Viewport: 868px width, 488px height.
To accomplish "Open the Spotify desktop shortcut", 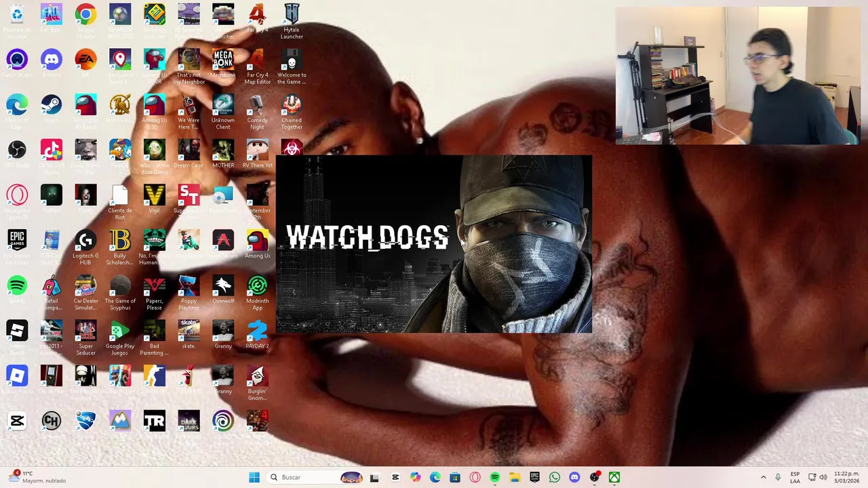I will click(x=17, y=285).
